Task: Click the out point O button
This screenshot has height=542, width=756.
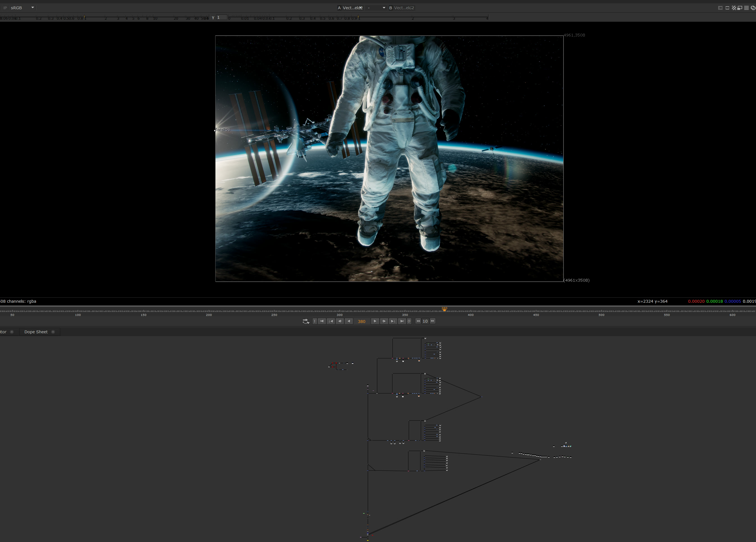Action: pyautogui.click(x=409, y=321)
